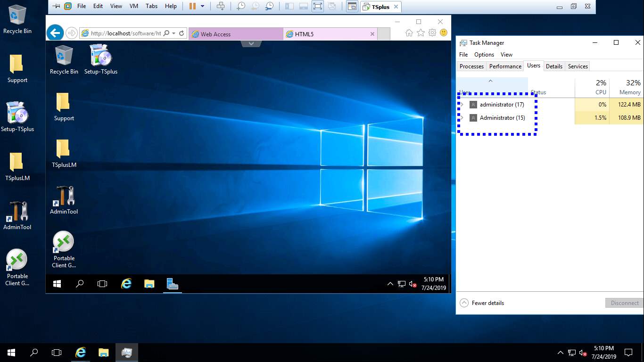
Task: Open the power options dropdown beside pause
Action: pos(203,6)
